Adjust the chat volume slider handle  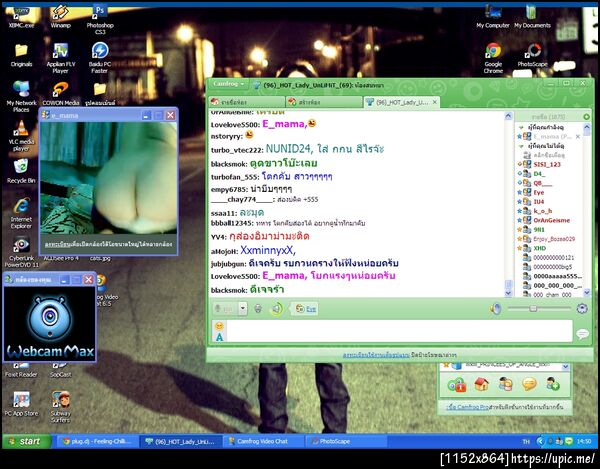point(533,308)
